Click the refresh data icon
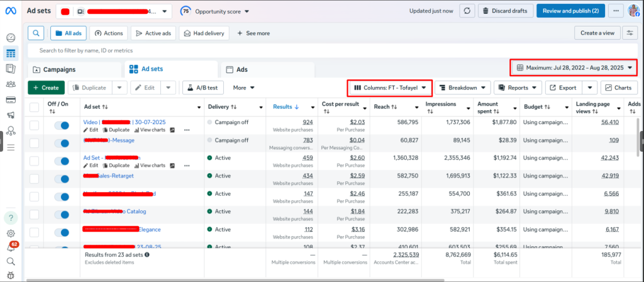644x282 pixels. [x=467, y=11]
